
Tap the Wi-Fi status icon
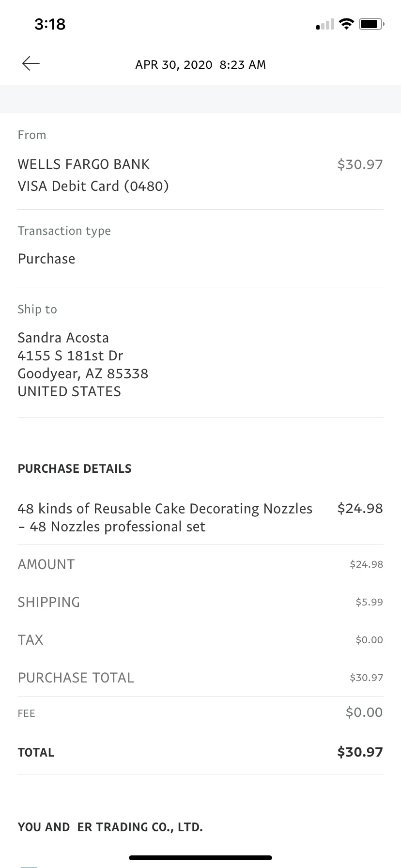tap(346, 23)
